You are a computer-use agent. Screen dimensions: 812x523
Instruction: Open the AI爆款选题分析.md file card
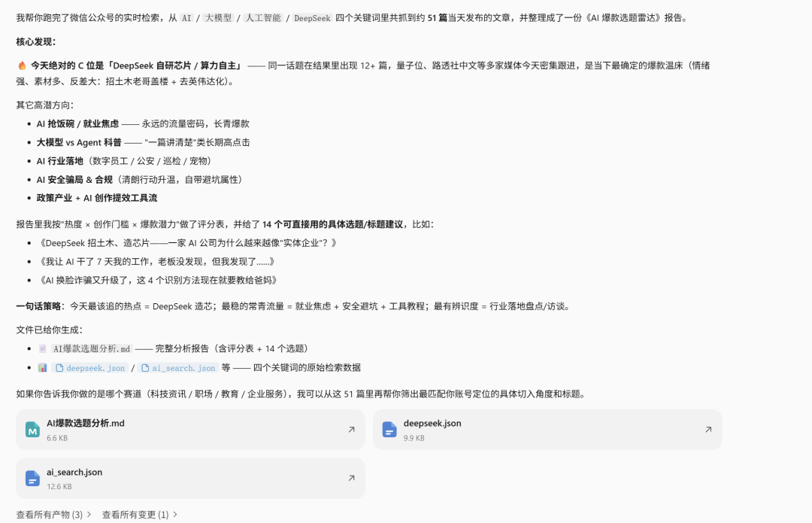click(x=190, y=430)
